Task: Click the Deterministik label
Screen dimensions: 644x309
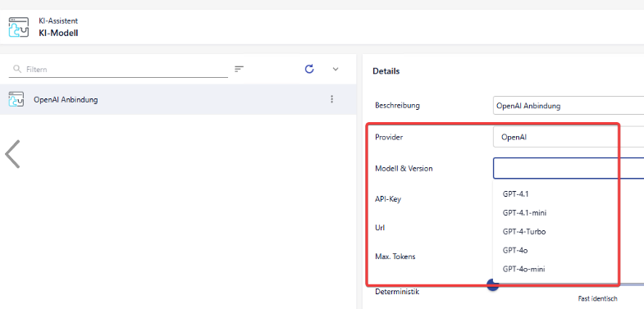Action: tap(397, 292)
